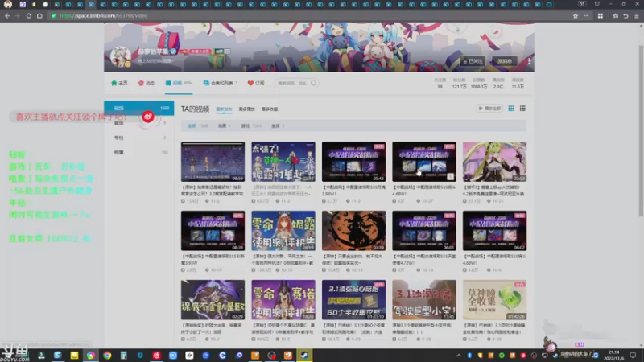The width and height of the screenshot is (644, 362).
Task: Switch to grid view layout
Action: point(511,109)
